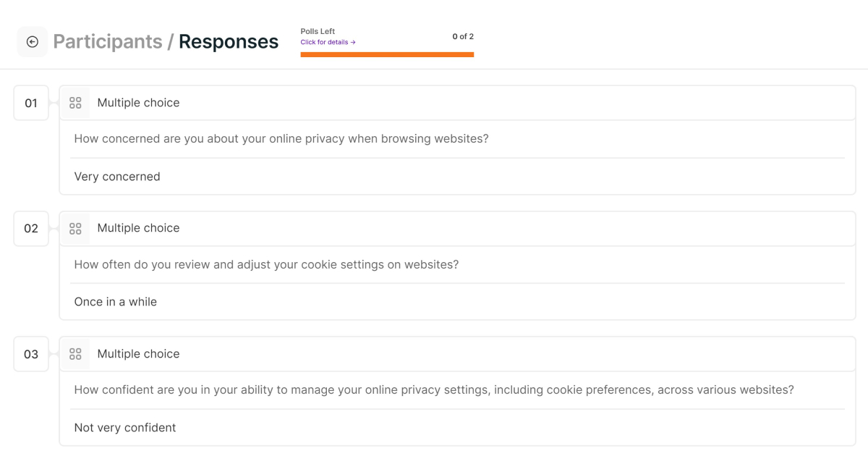Viewport: 868px width, 451px height.
Task: Select the 'Once in a while' answer row
Action: 115,301
